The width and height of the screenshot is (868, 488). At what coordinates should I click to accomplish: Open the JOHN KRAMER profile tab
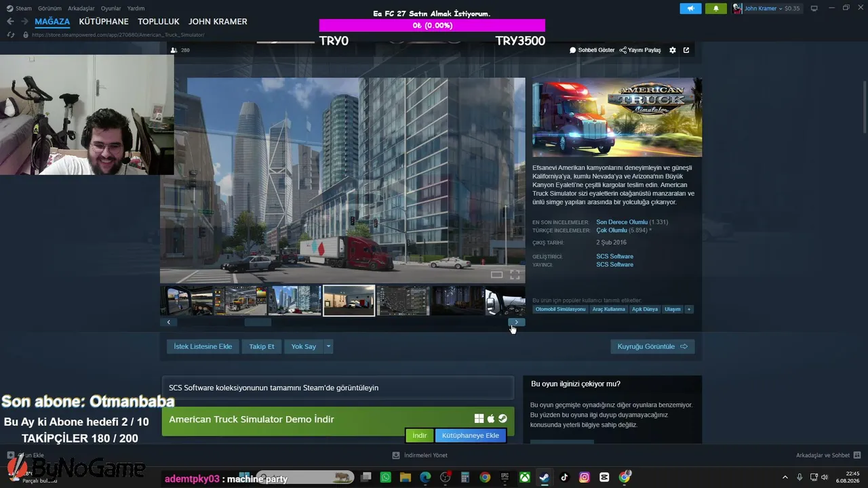[x=218, y=22]
